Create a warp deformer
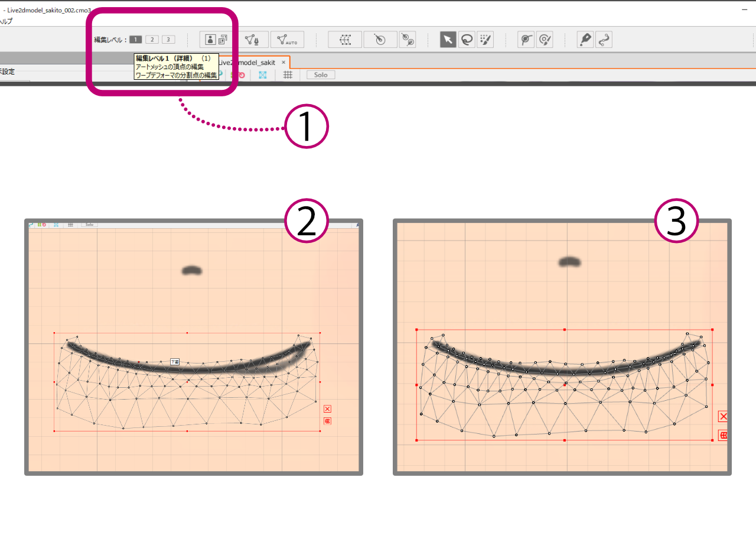Image resolution: width=756 pixels, height=535 pixels. (x=345, y=40)
